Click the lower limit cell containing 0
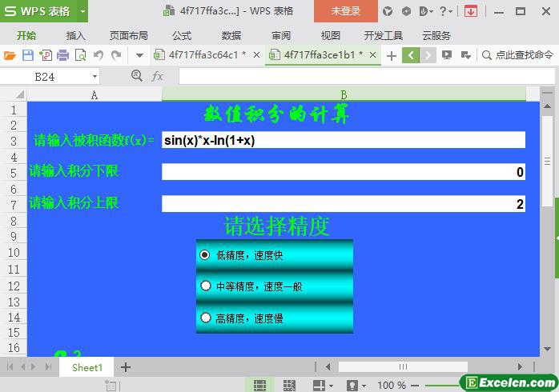Viewport: 559px width, 392px height. [344, 172]
